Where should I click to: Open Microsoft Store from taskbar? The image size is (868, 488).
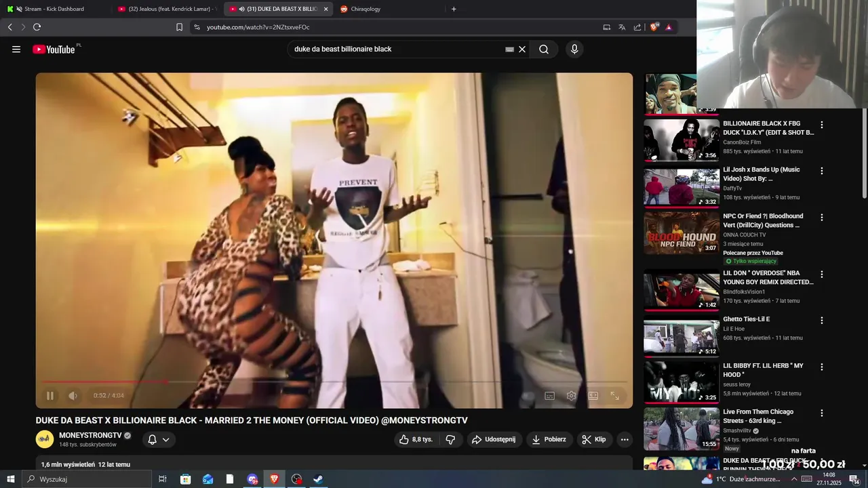click(x=185, y=479)
